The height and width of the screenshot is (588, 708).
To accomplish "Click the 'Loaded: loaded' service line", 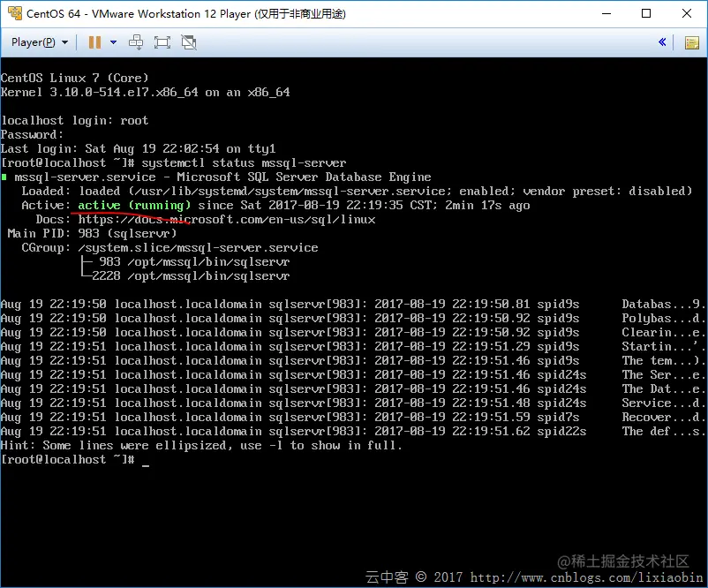I will click(357, 191).
